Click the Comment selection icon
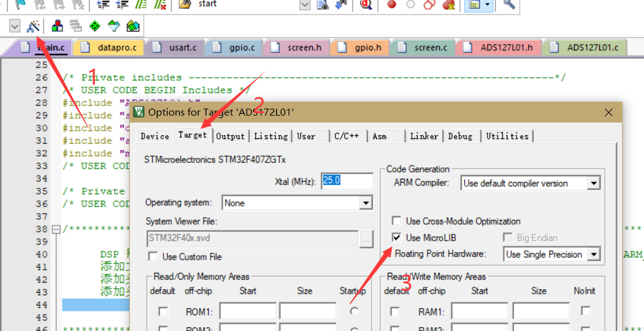The width and height of the screenshot is (644, 331). tap(141, 4)
